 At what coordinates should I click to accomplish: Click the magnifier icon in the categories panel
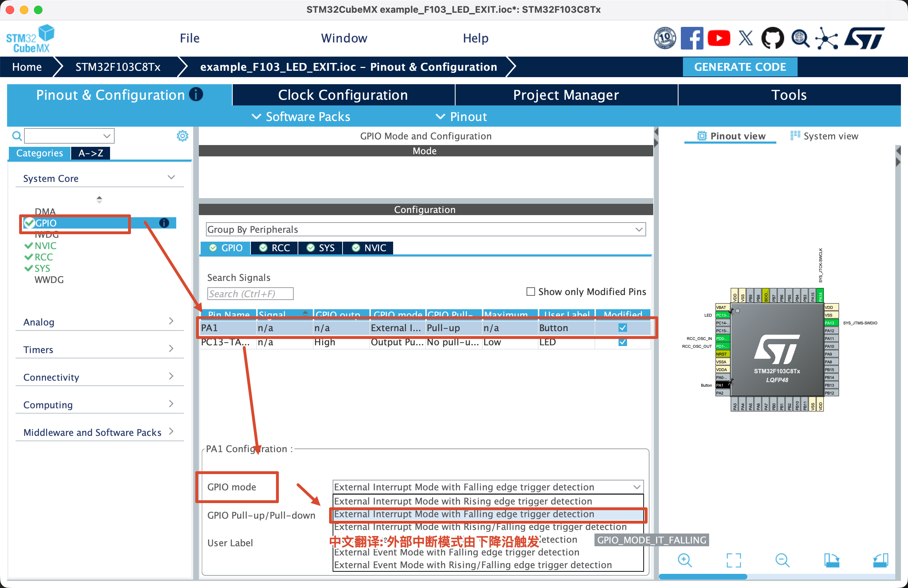coord(17,136)
